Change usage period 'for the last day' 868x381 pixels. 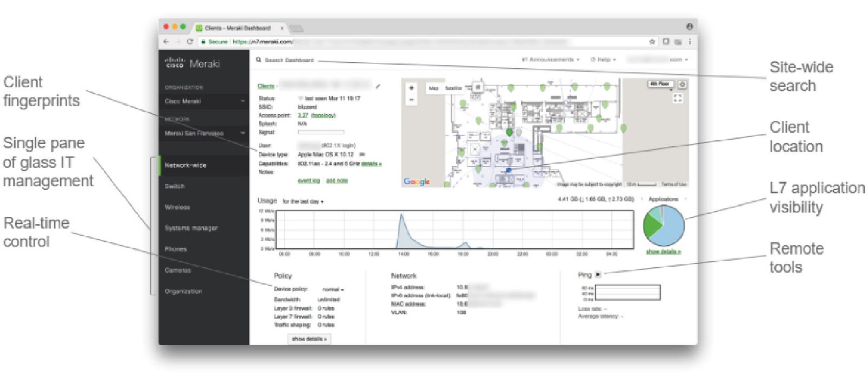click(303, 202)
